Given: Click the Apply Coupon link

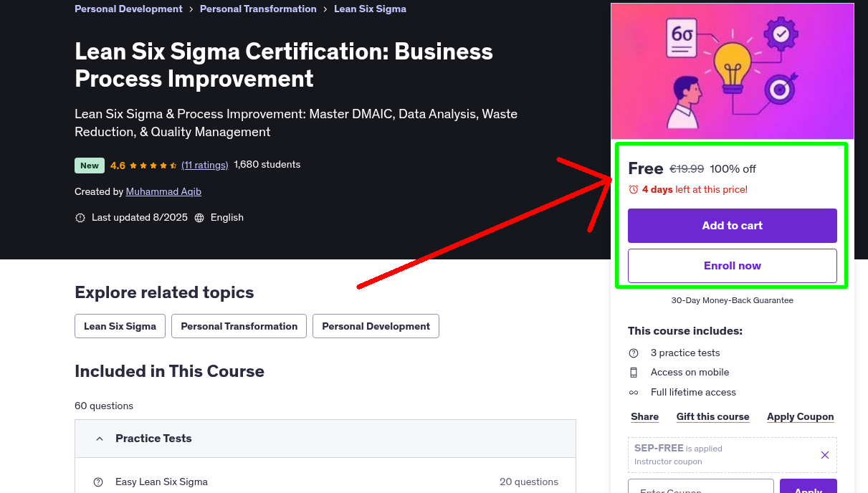Looking at the screenshot, I should 801,416.
